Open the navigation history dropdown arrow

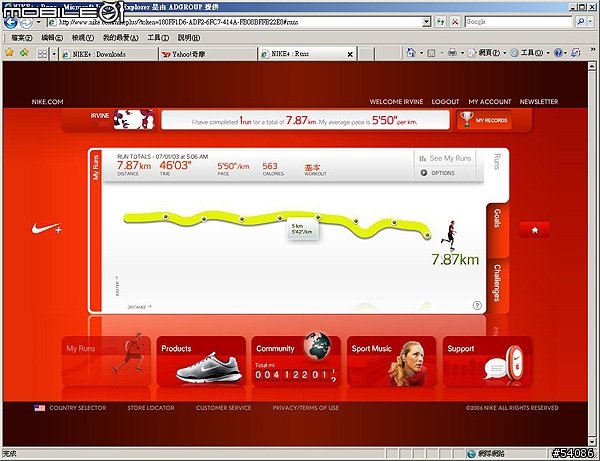[x=38, y=22]
